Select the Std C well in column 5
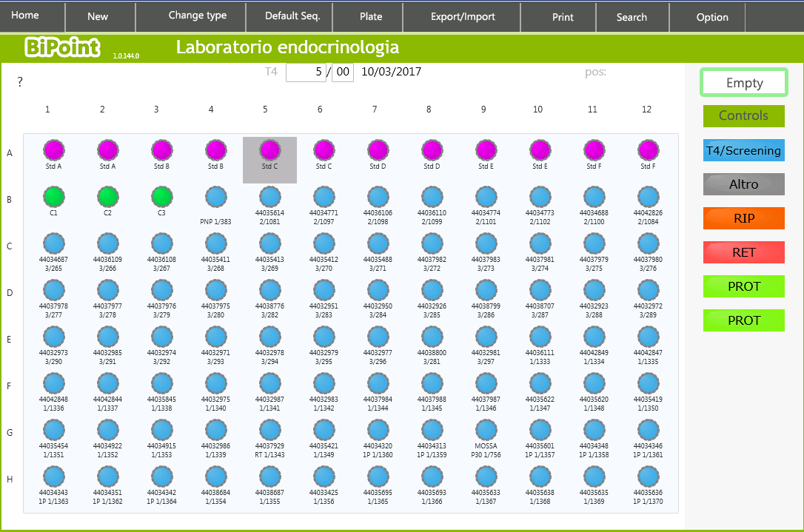This screenshot has width=804, height=532. [x=270, y=150]
